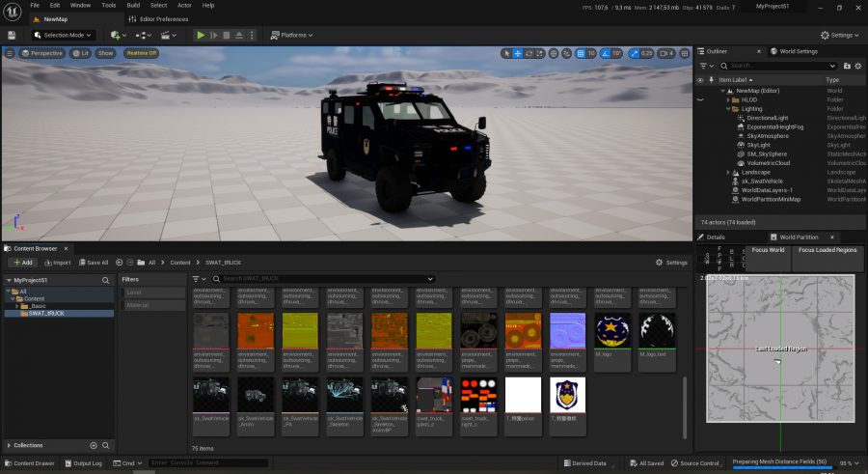
Task: Select DirectionalLight in the Outliner
Action: click(x=768, y=118)
